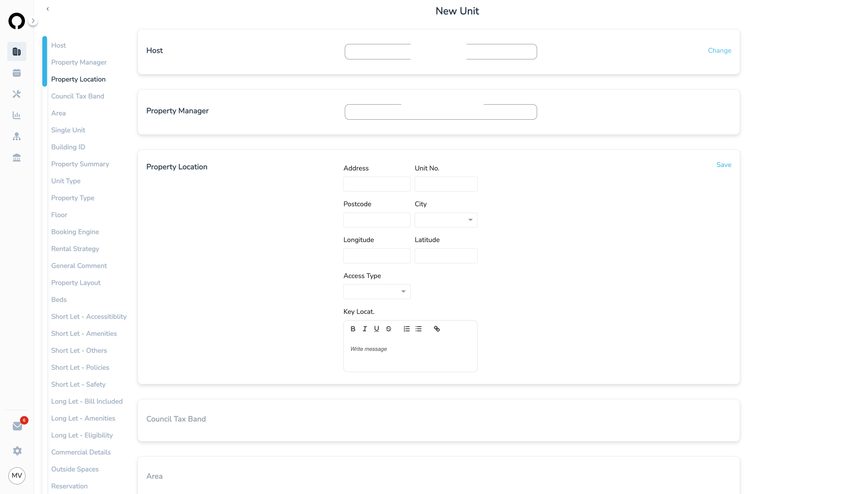
Task: Toggle italic in Key Locat. editor
Action: 365,329
